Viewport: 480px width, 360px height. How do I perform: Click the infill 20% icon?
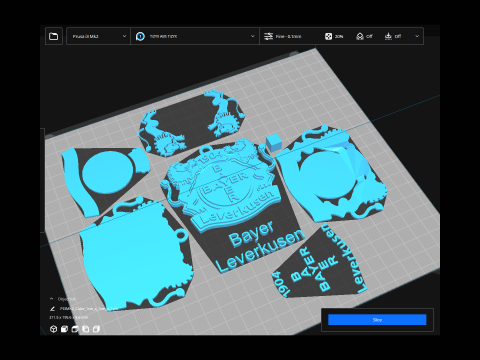tap(328, 36)
